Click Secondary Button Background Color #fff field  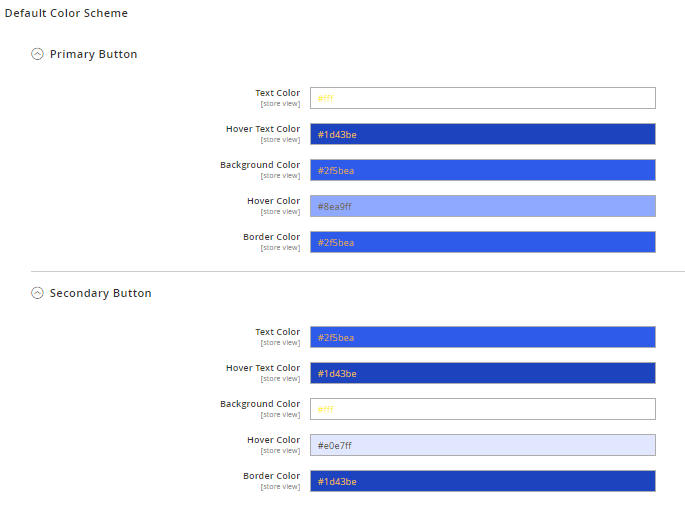pyautogui.click(x=482, y=409)
